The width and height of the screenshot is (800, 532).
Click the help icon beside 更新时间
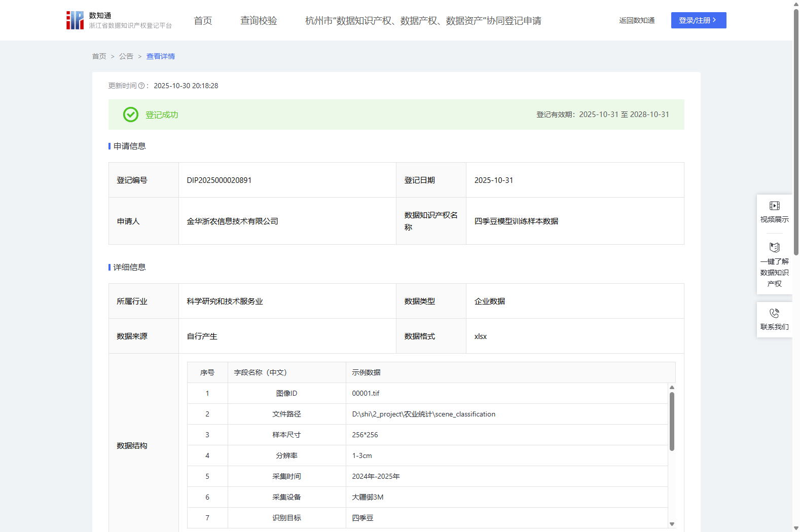click(141, 86)
